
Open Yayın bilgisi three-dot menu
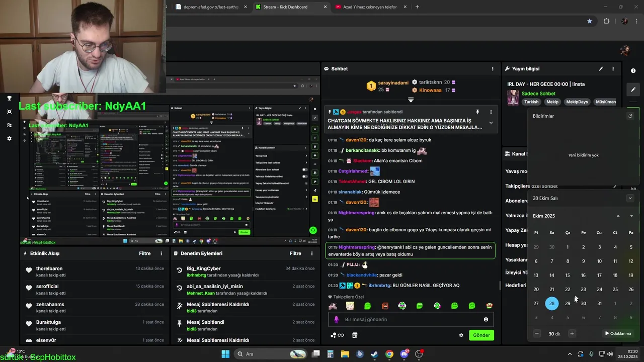[x=613, y=69]
